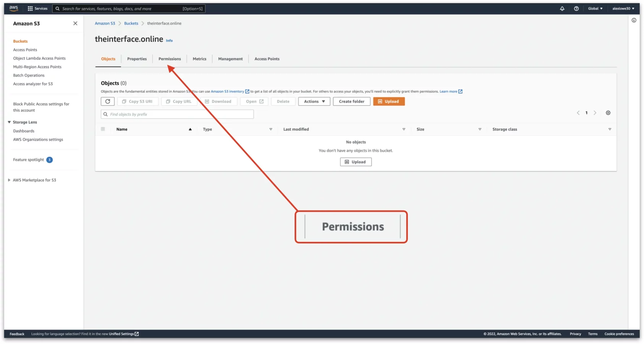
Task: Open Object Lambda Access Points
Action: pos(39,58)
